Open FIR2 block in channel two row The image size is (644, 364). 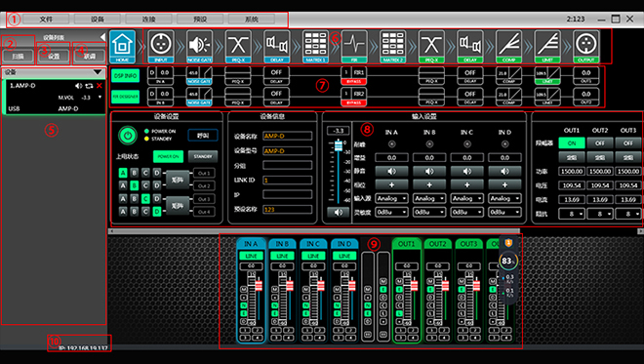tap(353, 97)
